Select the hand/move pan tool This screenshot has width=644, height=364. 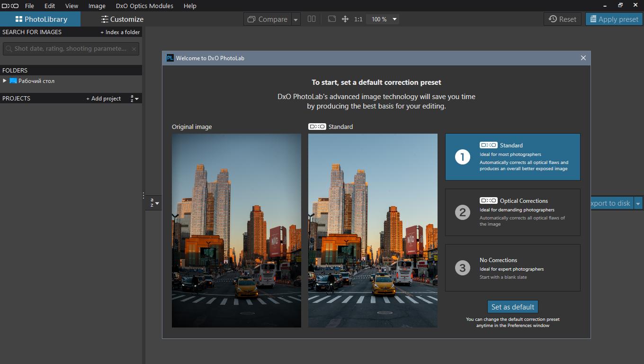pos(345,19)
